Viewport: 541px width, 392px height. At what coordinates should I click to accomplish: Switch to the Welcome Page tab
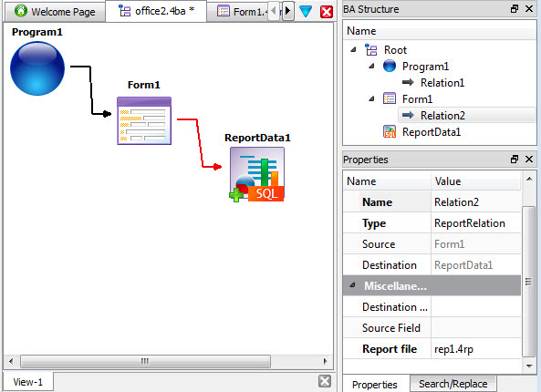coord(56,11)
